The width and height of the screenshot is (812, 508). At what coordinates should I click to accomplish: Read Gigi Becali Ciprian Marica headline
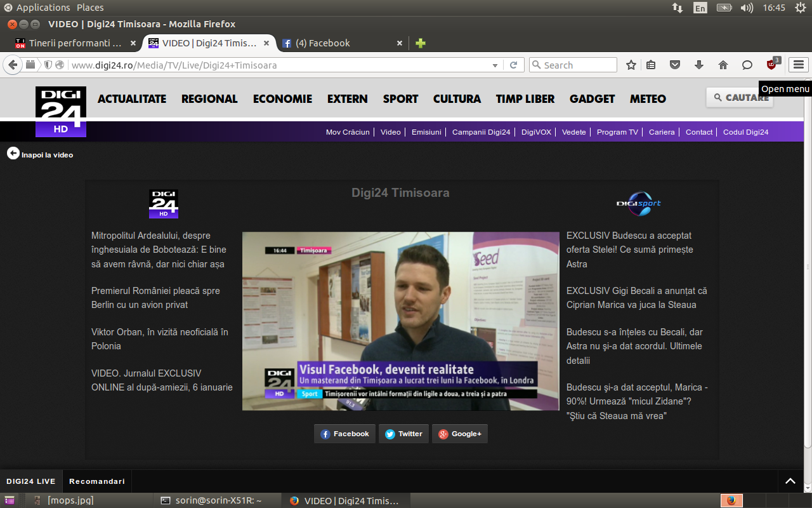[637, 298]
